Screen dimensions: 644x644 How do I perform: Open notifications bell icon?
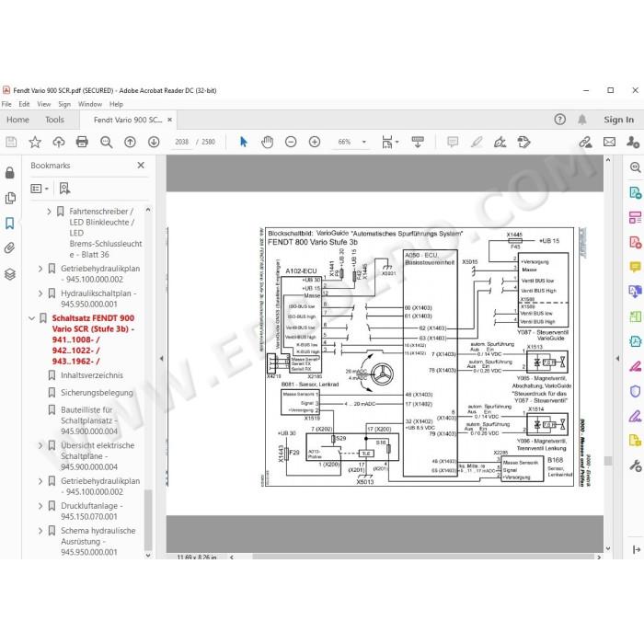[x=582, y=120]
